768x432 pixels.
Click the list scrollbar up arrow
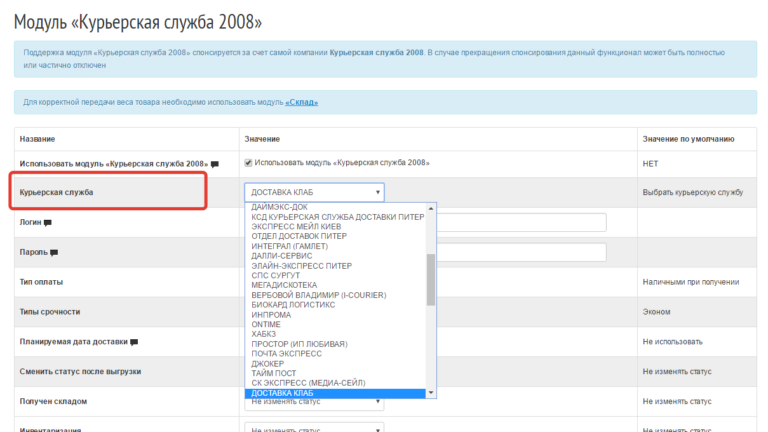point(431,208)
